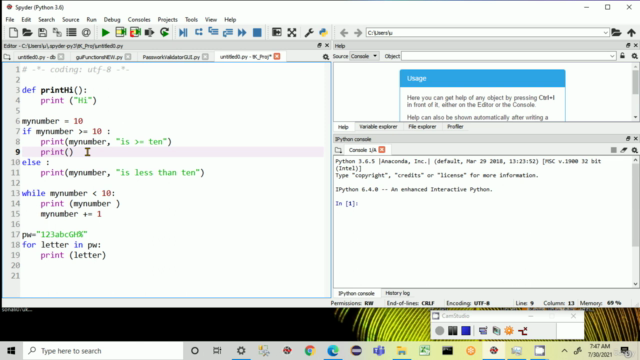Re-run last script icon

click(x=164, y=33)
